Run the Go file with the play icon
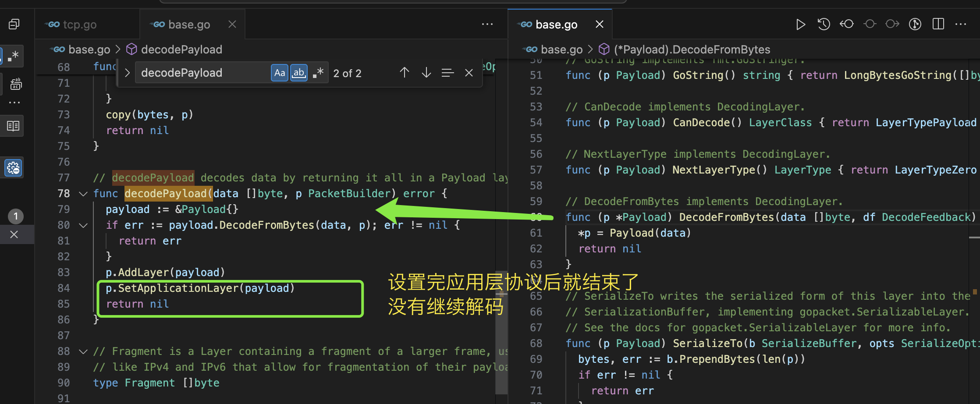 coord(800,25)
